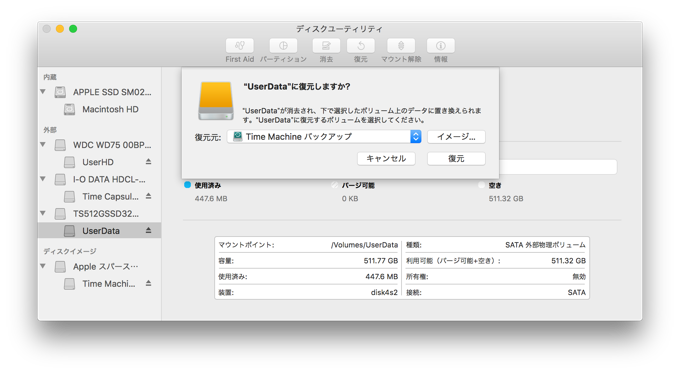Click the Restore (復元) toolbar icon
This screenshot has height=374, width=680.
(x=361, y=46)
